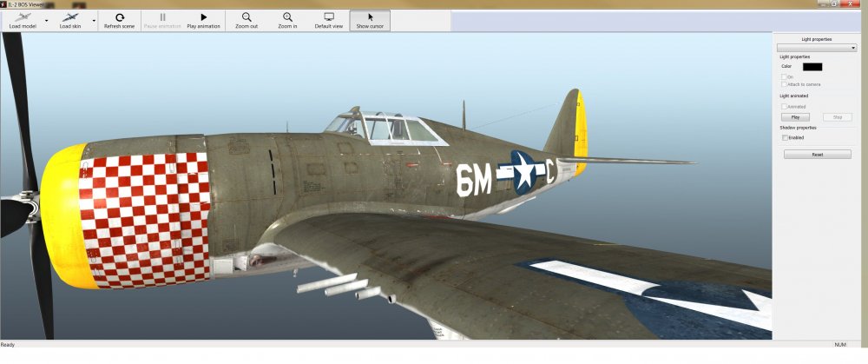Open the Light properties combo box
Viewport: 868px width, 364px height.
tap(816, 48)
